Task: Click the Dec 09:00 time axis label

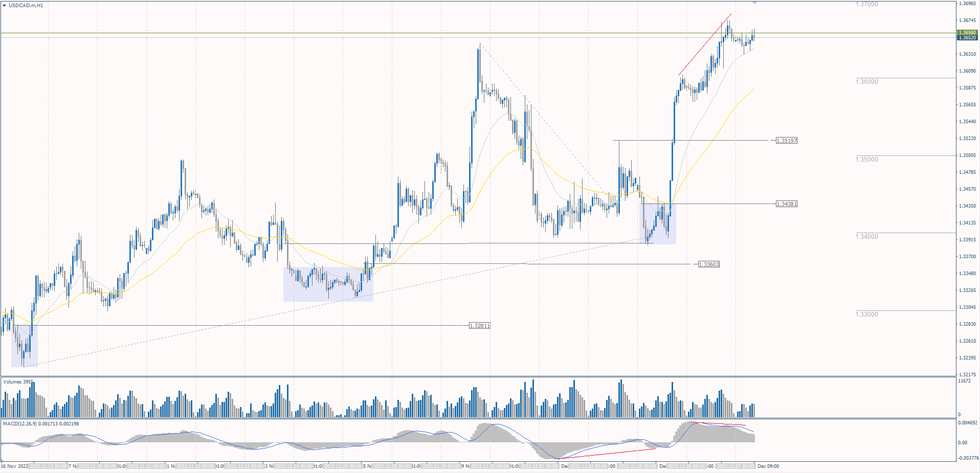Action: point(768,466)
